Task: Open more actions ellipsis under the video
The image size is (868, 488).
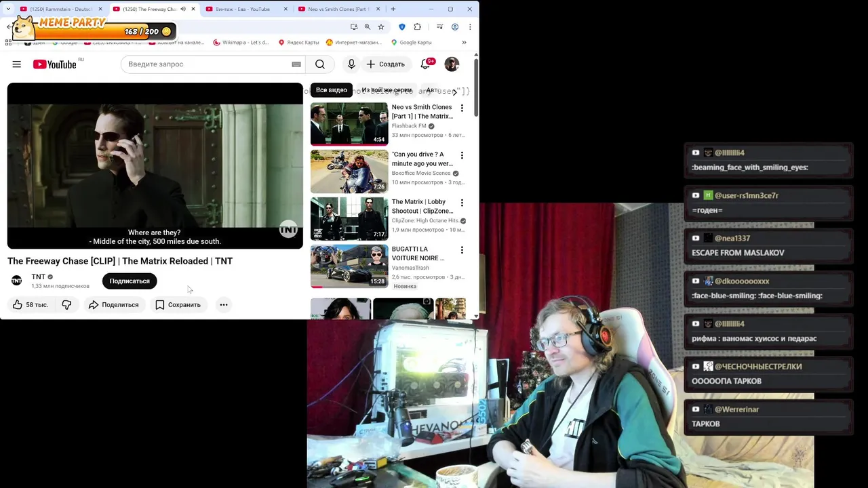Action: pyautogui.click(x=224, y=305)
